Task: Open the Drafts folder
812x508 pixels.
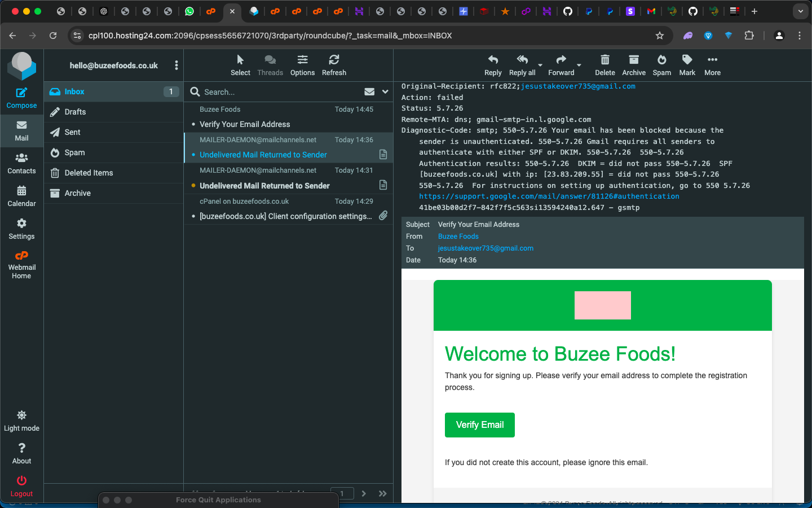Action: (x=75, y=112)
